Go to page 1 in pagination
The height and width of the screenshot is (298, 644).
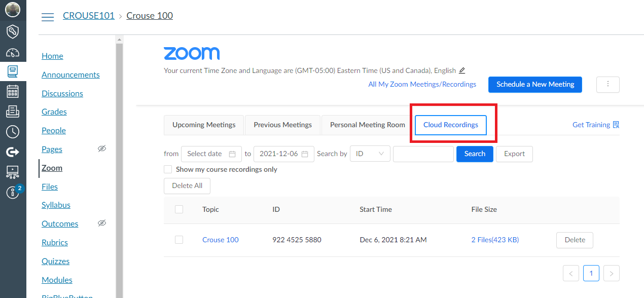(x=591, y=273)
